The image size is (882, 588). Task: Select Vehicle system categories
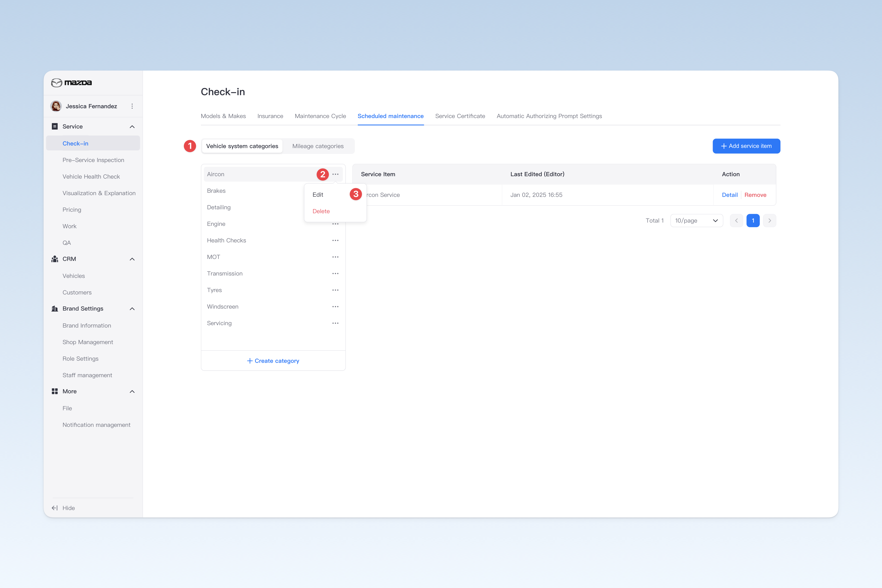[x=242, y=146]
